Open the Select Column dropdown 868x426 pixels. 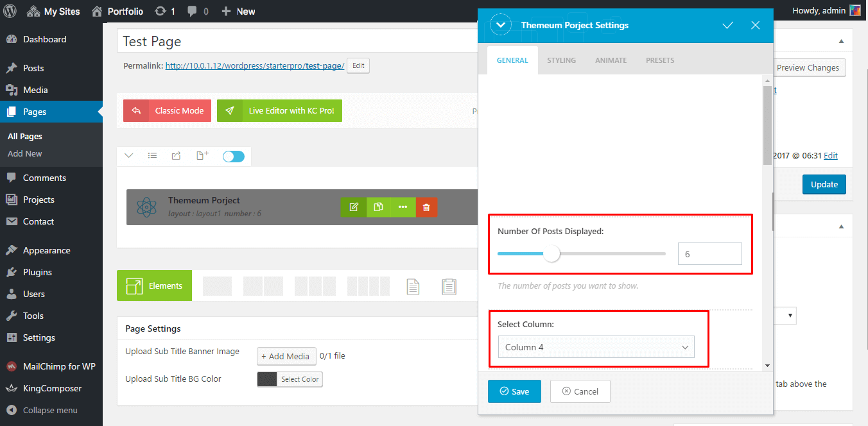596,347
